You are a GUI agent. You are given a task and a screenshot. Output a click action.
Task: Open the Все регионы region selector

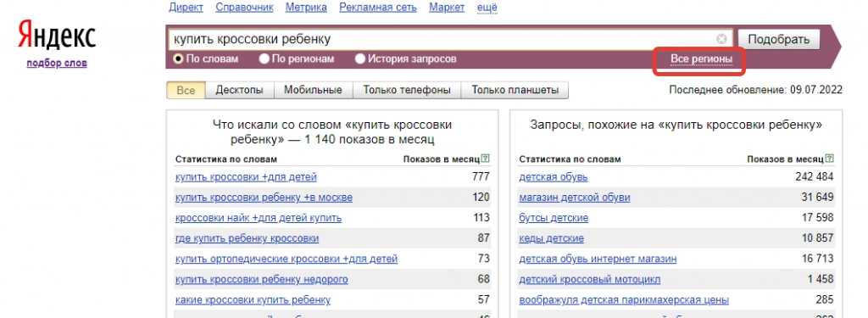[x=701, y=59]
